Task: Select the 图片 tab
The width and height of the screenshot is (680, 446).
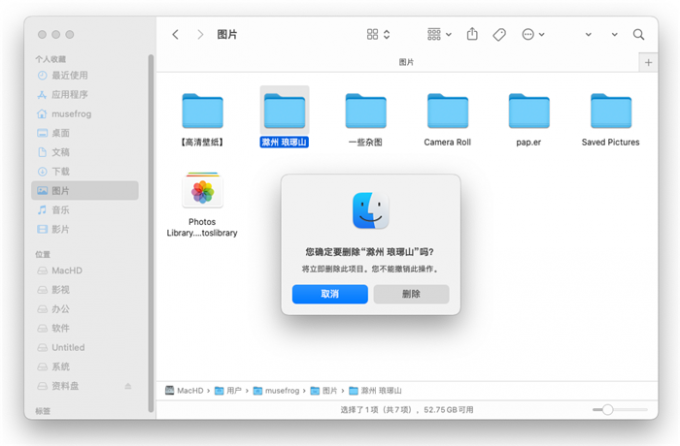Action: coord(406,62)
